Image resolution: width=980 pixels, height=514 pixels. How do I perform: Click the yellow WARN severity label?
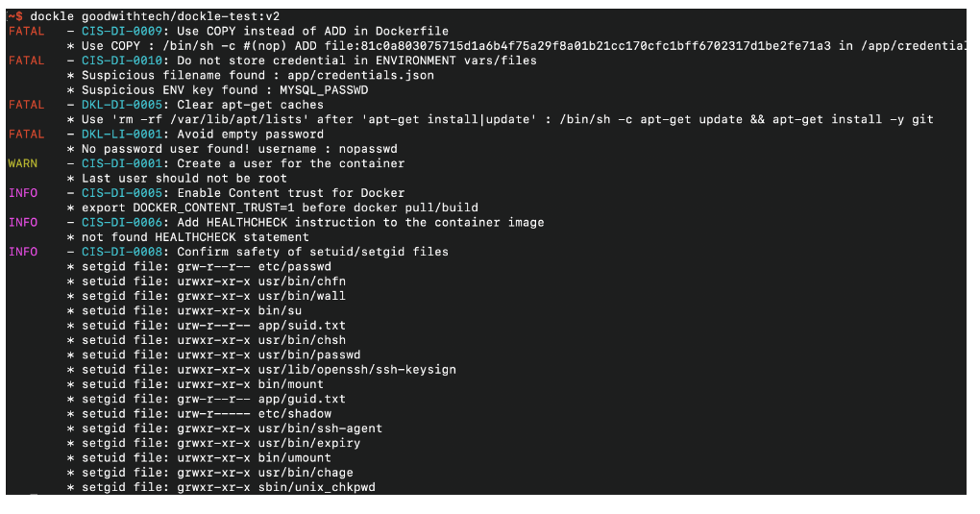[x=23, y=163]
